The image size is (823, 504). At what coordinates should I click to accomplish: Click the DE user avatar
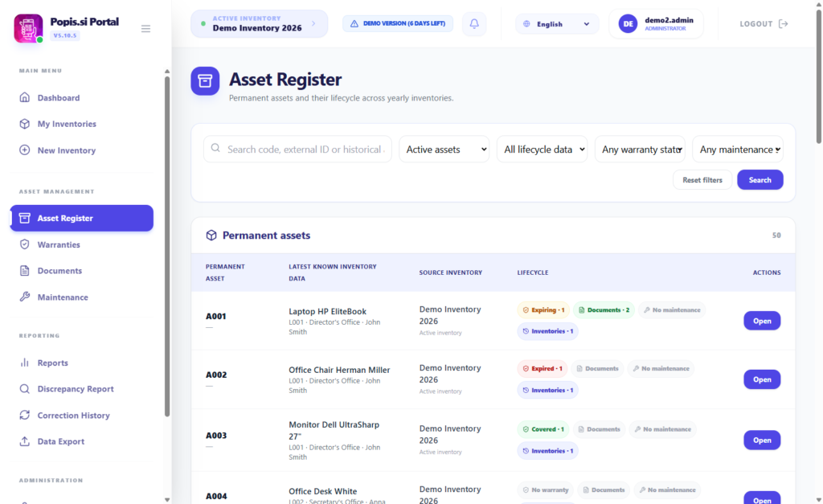coord(628,23)
